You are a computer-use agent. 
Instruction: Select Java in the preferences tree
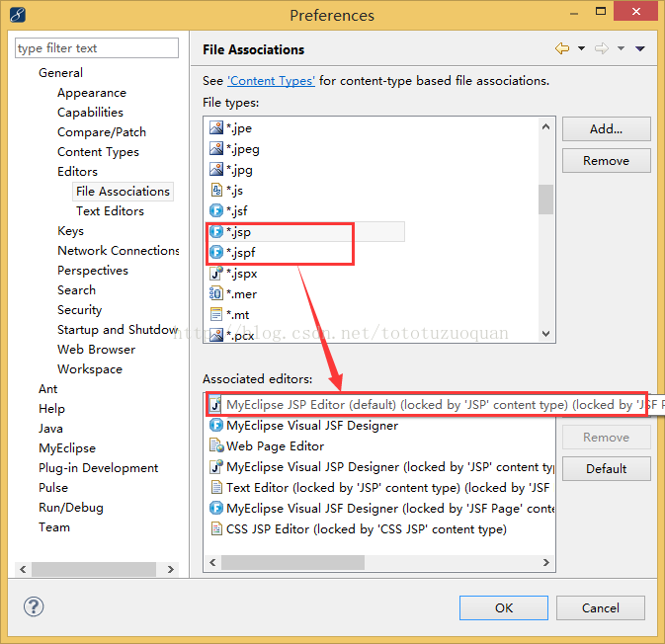tap(50, 429)
